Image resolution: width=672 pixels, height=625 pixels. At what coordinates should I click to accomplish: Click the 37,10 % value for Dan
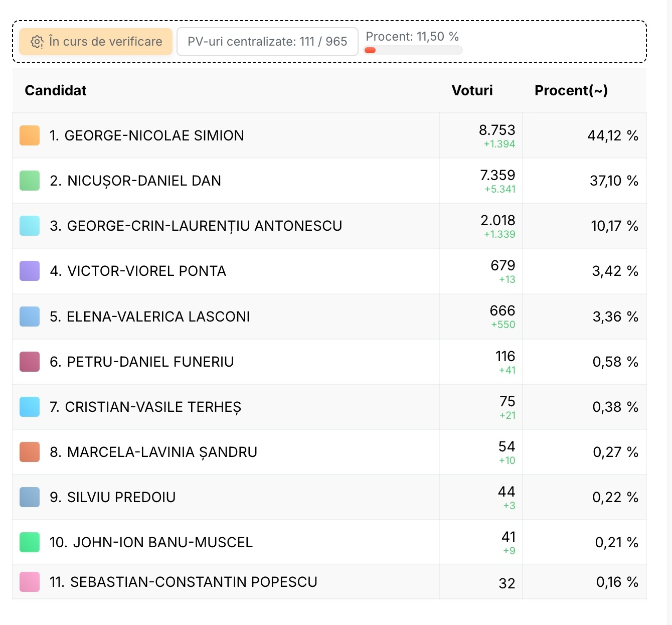tap(613, 181)
